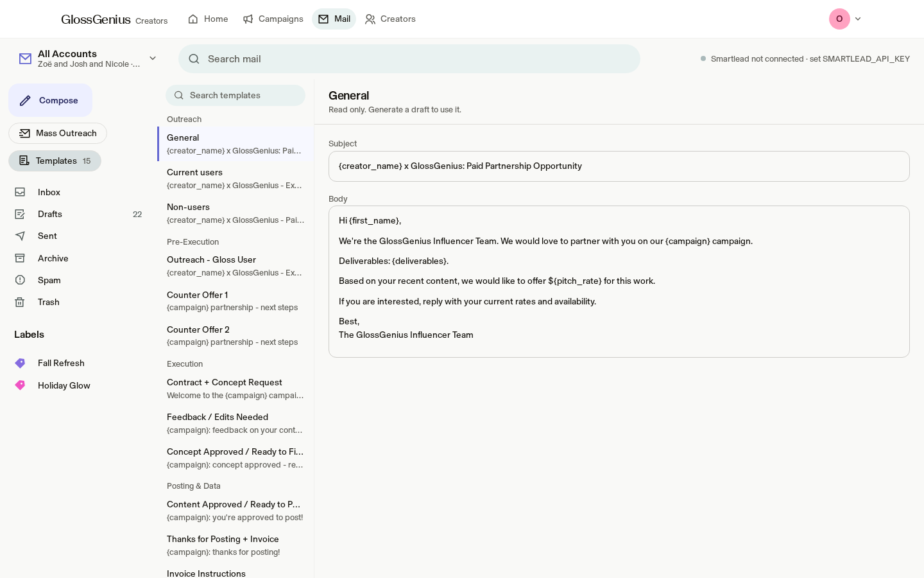Focus the Search mail field

(409, 58)
